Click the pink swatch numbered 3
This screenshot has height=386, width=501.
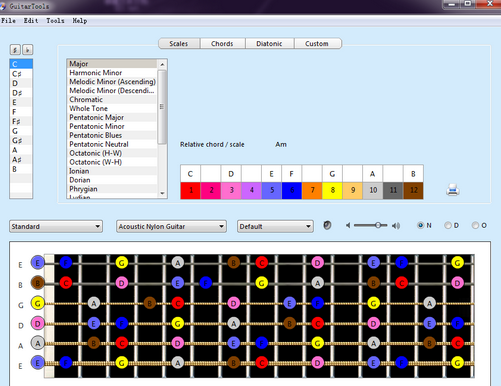pos(231,190)
